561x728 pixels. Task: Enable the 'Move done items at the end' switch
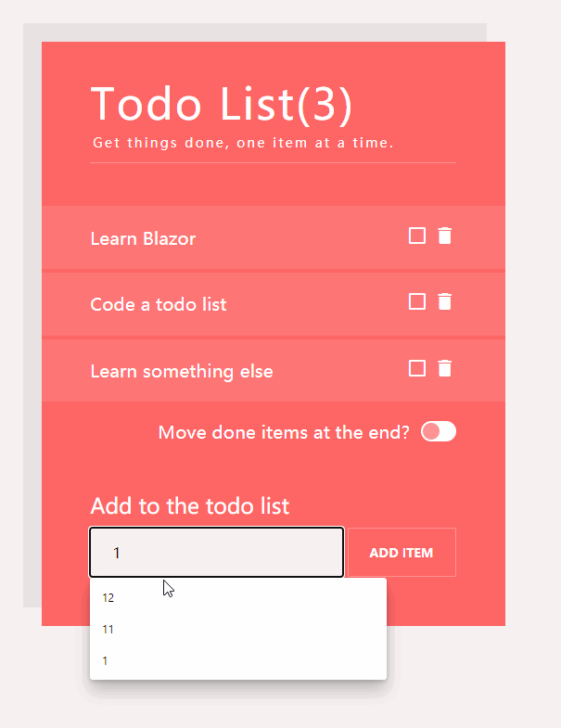click(439, 431)
